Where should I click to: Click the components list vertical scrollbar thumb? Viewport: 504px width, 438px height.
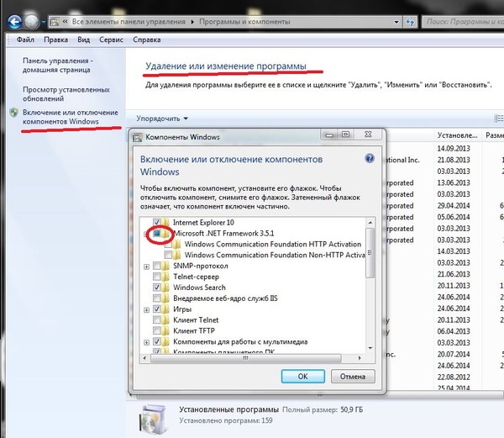click(x=370, y=253)
